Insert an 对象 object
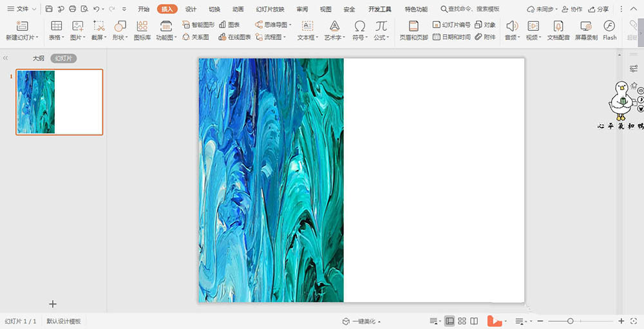This screenshot has height=329, width=644. 485,24
